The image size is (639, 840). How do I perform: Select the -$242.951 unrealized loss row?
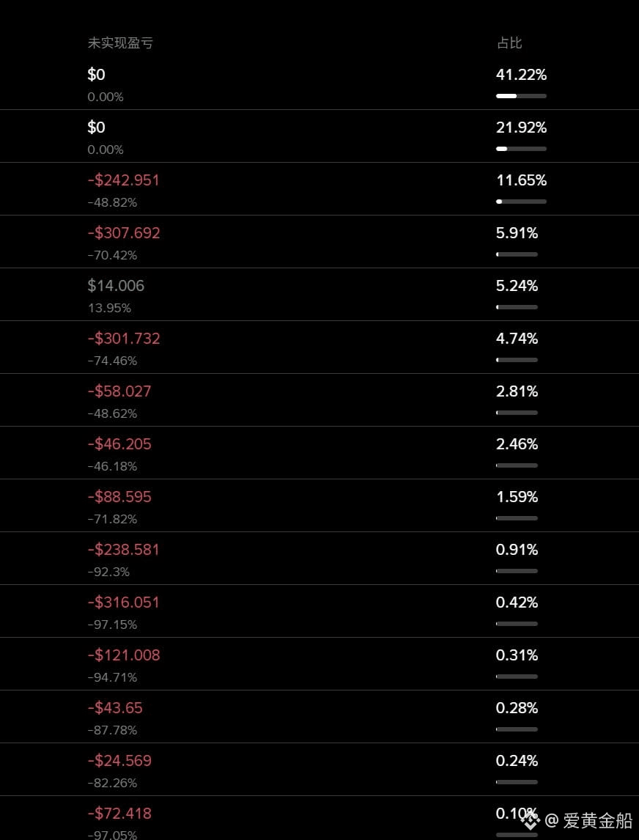123,180
